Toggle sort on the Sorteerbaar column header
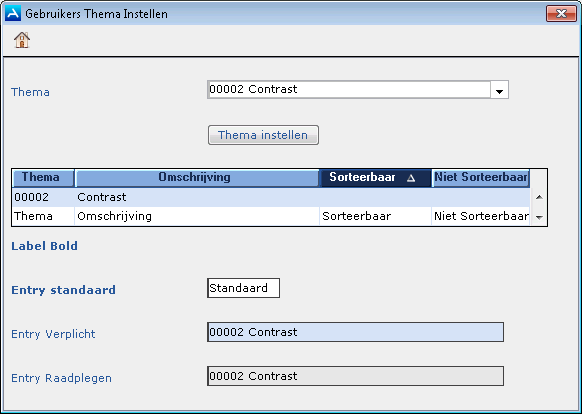 click(375, 177)
